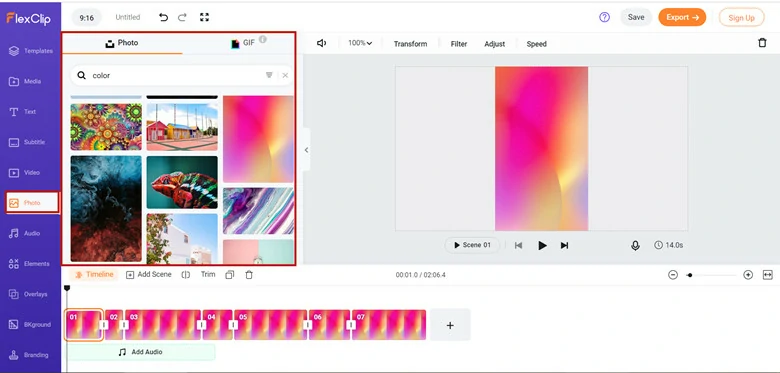Click the undo arrow icon
The width and height of the screenshot is (780, 373).
(163, 17)
